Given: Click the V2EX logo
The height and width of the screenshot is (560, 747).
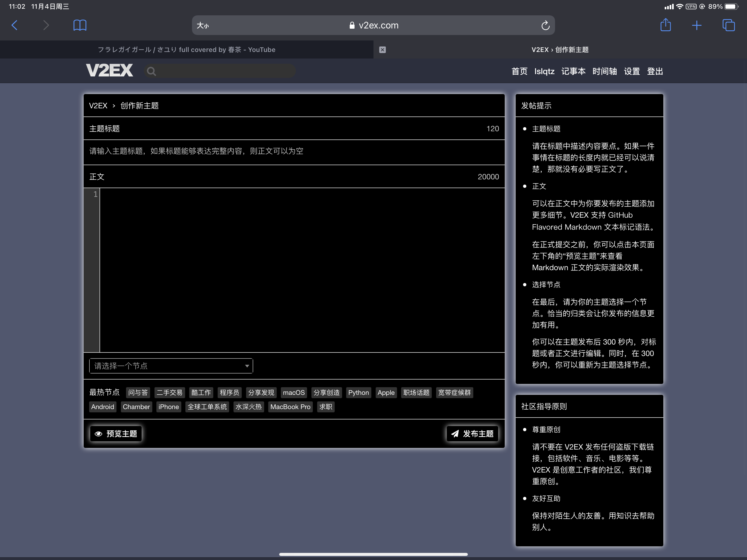Looking at the screenshot, I should pyautogui.click(x=109, y=71).
